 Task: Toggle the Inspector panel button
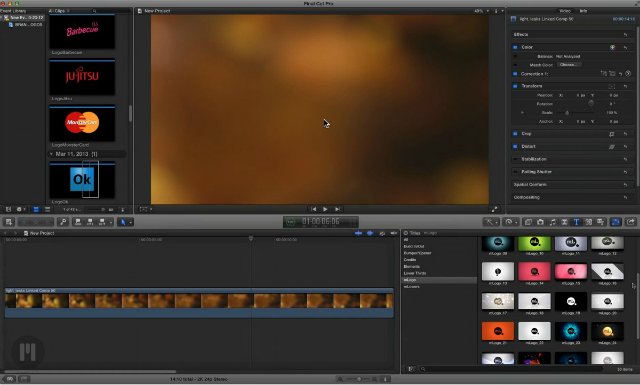point(616,222)
